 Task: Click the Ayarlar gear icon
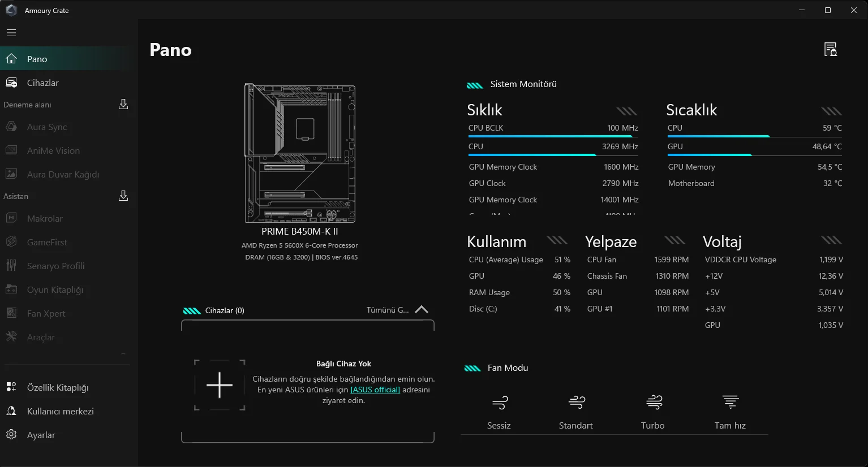click(x=11, y=435)
